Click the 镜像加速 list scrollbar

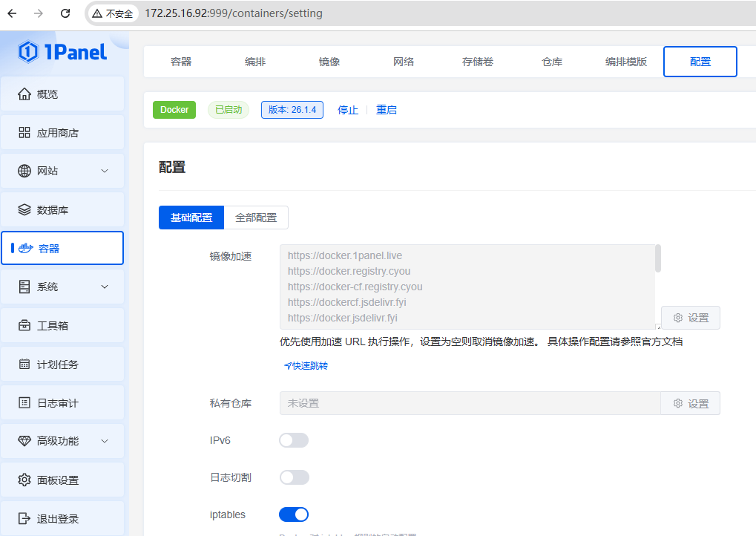[657, 260]
